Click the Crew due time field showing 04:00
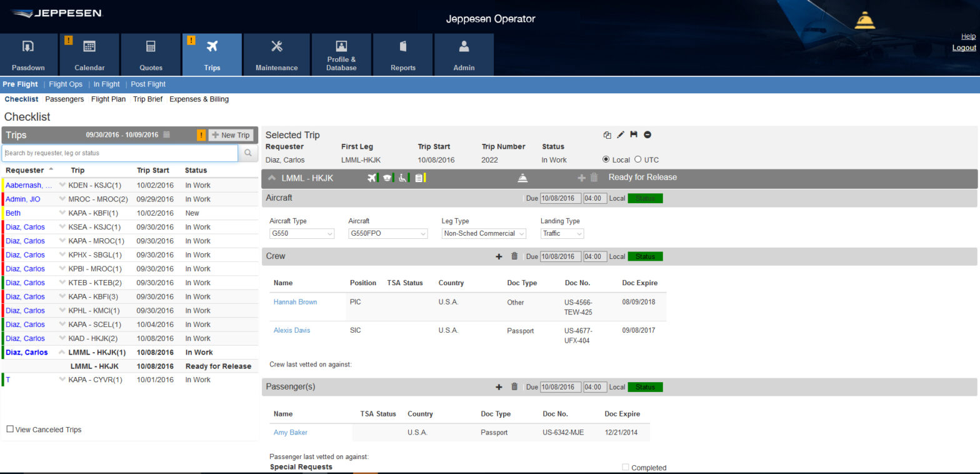Image resolution: width=980 pixels, height=474 pixels. point(595,256)
